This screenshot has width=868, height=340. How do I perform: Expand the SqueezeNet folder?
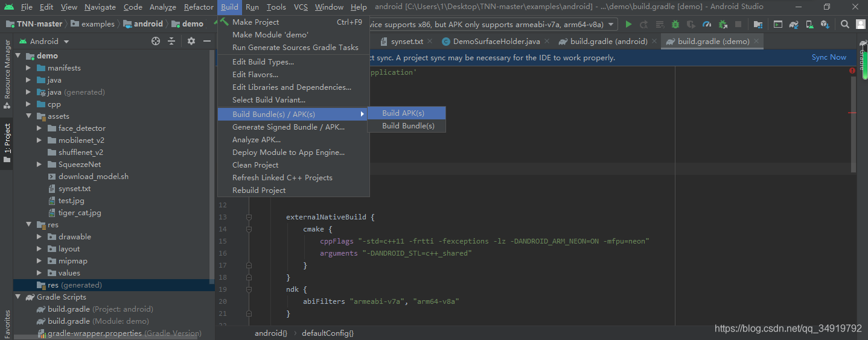[39, 164]
